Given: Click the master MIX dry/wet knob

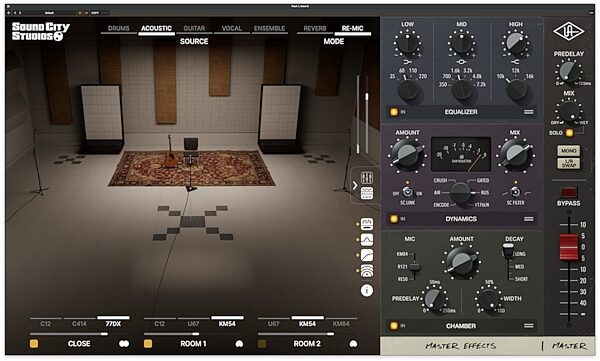Looking at the screenshot, I should (x=569, y=111).
